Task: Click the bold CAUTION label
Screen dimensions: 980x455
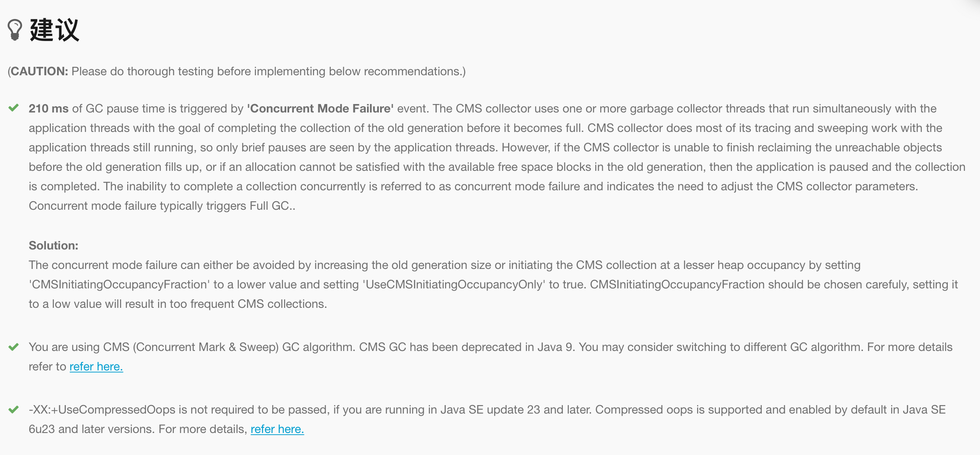Action: coord(39,71)
